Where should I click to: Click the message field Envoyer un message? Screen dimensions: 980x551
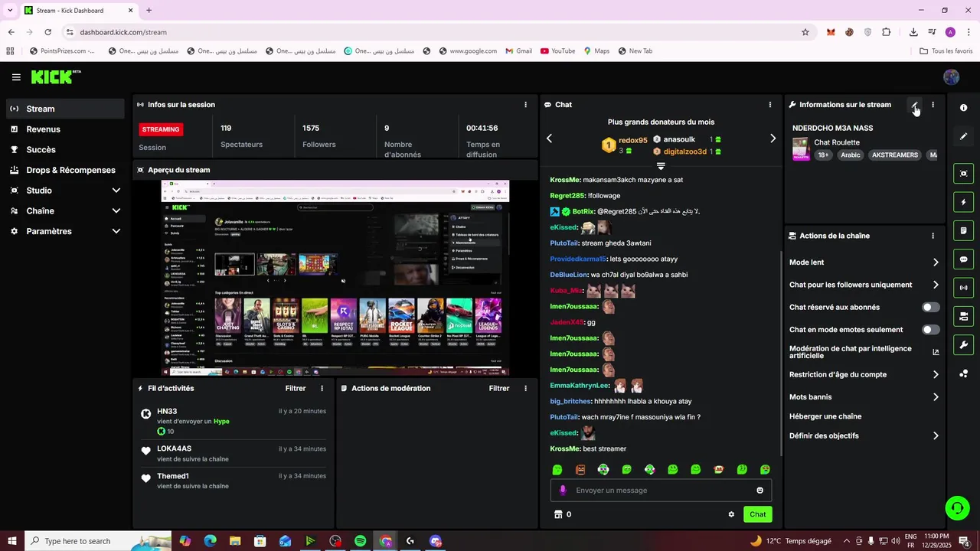(661, 491)
